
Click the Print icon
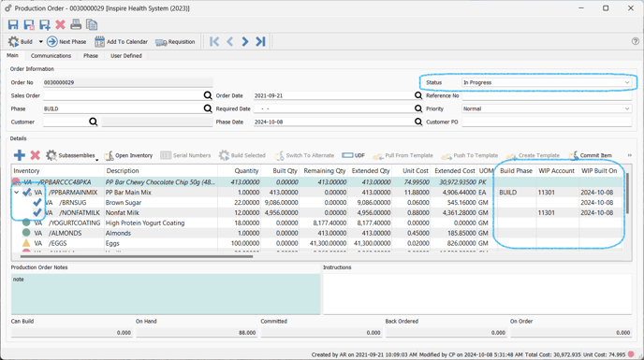pos(76,25)
